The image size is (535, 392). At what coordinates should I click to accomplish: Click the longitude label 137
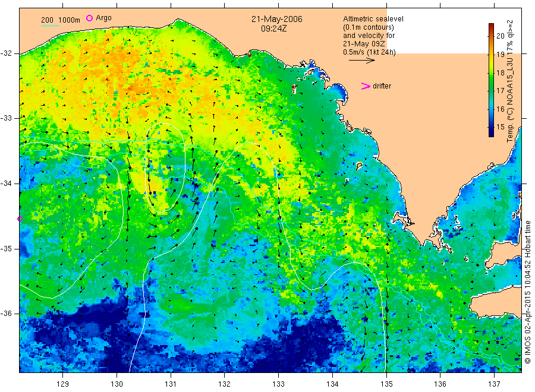click(x=494, y=384)
